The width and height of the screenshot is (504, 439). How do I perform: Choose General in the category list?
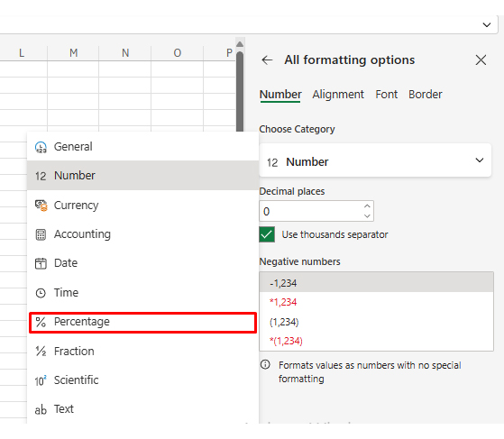143,147
